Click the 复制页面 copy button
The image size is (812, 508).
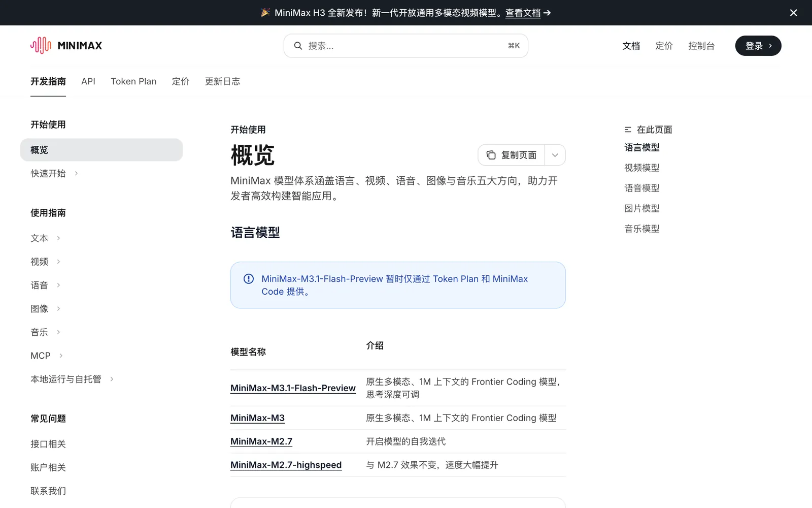pyautogui.click(x=511, y=155)
